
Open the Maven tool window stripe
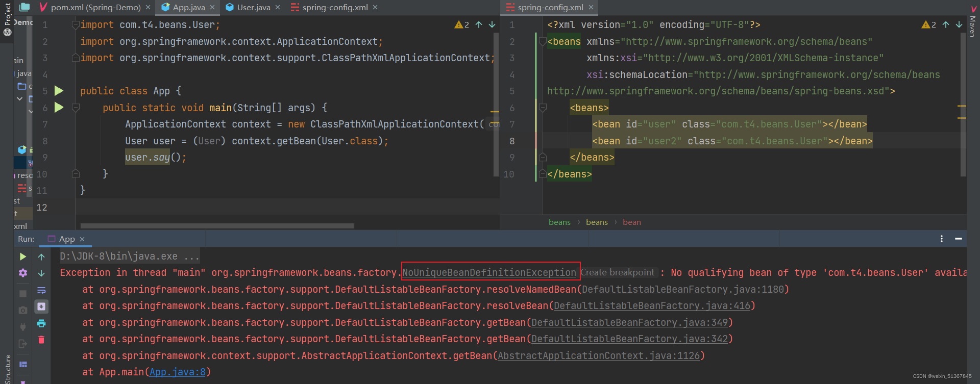[973, 21]
